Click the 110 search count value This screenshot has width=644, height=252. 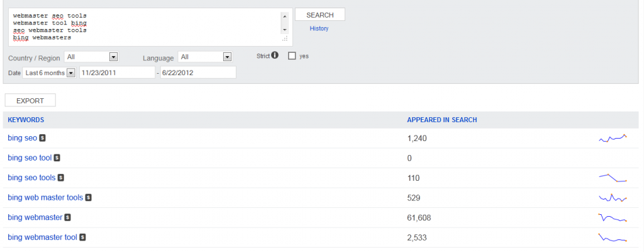(x=413, y=178)
